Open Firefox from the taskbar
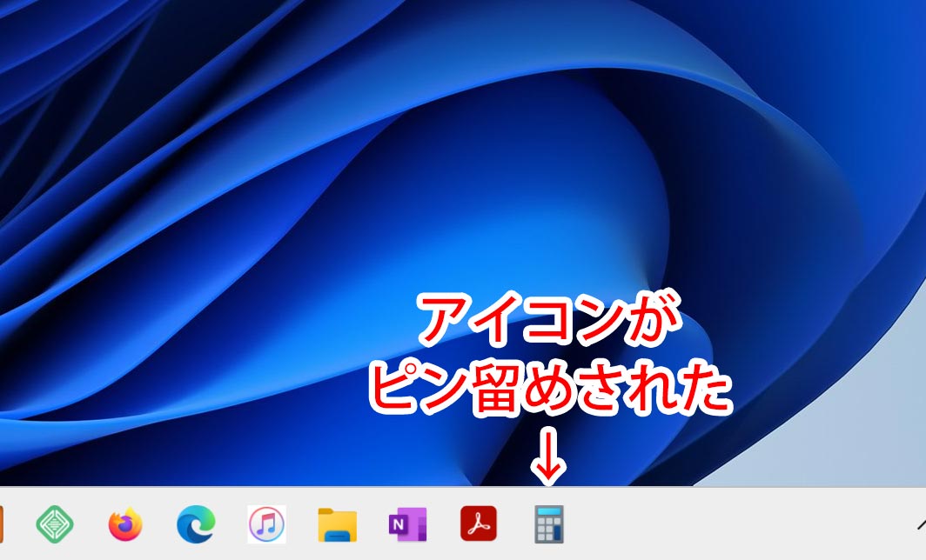 click(125, 524)
